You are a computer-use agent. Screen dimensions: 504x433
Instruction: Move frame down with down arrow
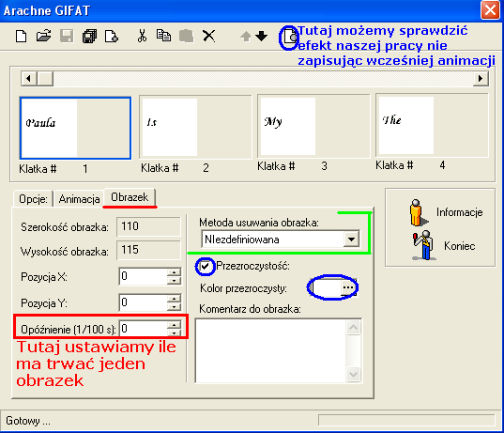click(262, 36)
